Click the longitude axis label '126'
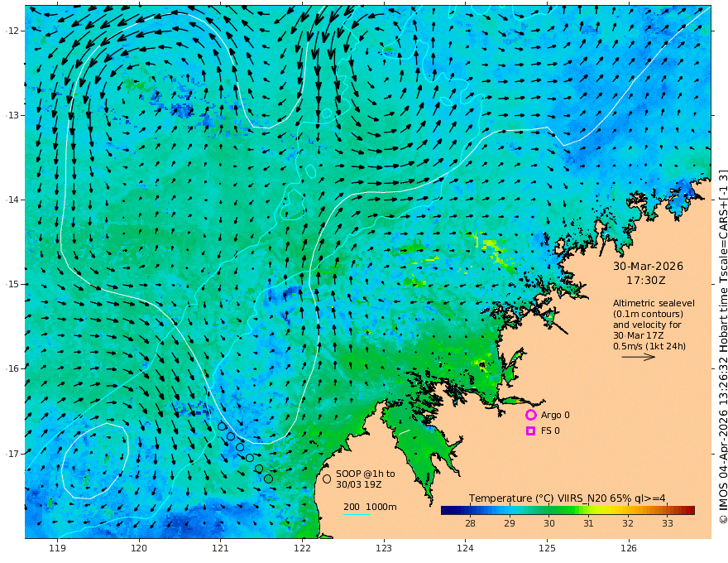This screenshot has height=563, width=728. coord(629,548)
